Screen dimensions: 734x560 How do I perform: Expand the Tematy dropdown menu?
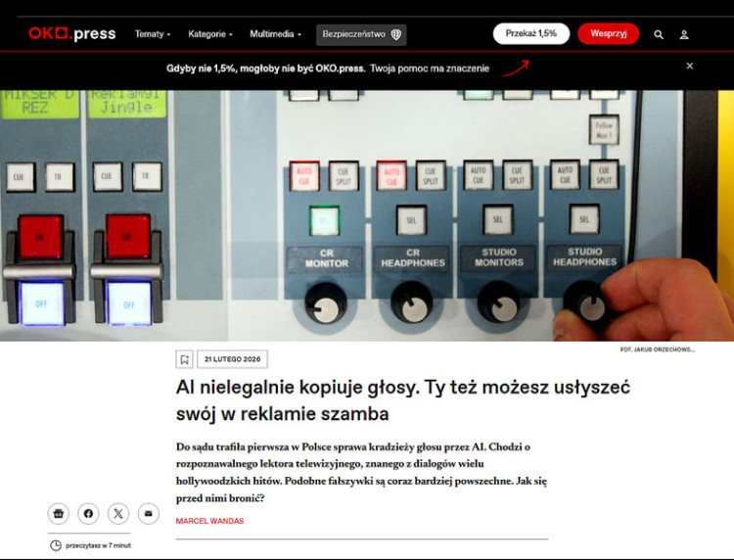(152, 34)
